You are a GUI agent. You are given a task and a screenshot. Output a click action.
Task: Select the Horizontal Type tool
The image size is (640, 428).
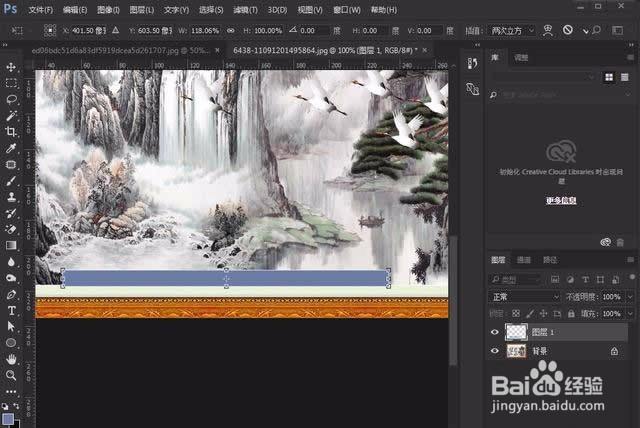tap(11, 310)
